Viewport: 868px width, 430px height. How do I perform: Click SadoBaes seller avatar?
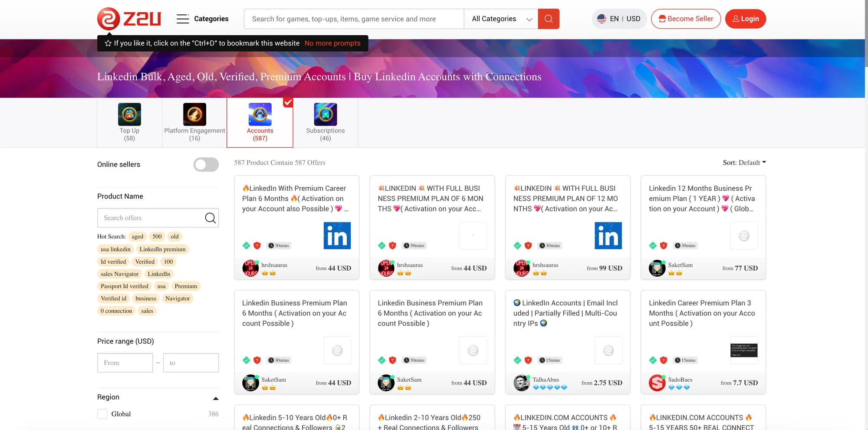[x=657, y=383]
